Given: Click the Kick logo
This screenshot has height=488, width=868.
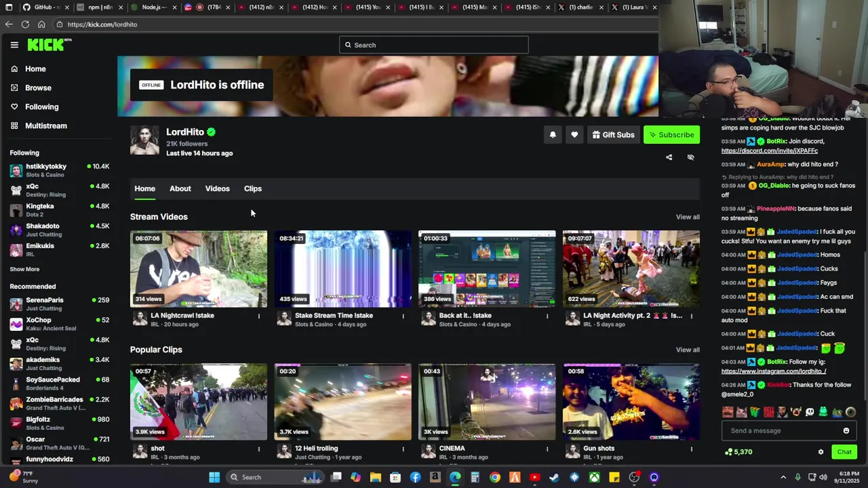Looking at the screenshot, I should pyautogui.click(x=50, y=45).
